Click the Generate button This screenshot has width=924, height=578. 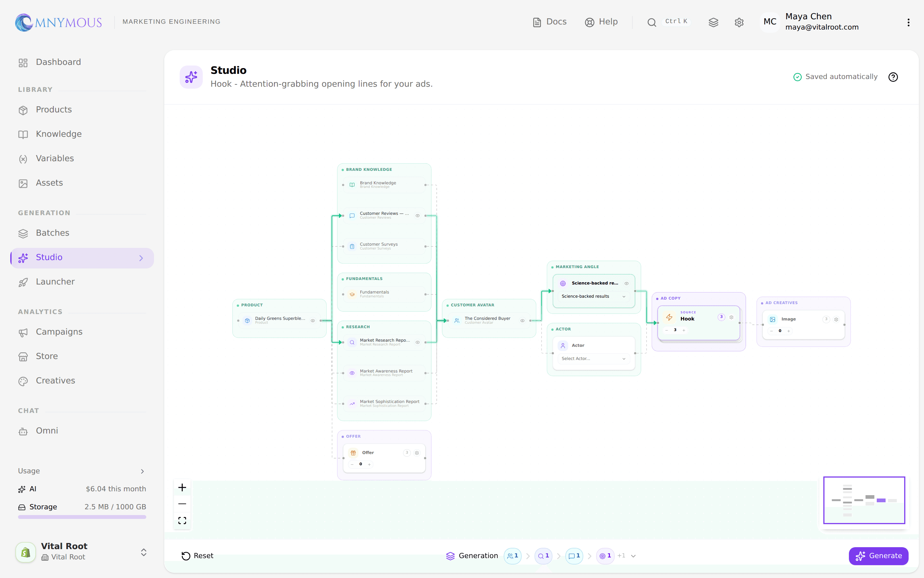(x=878, y=556)
